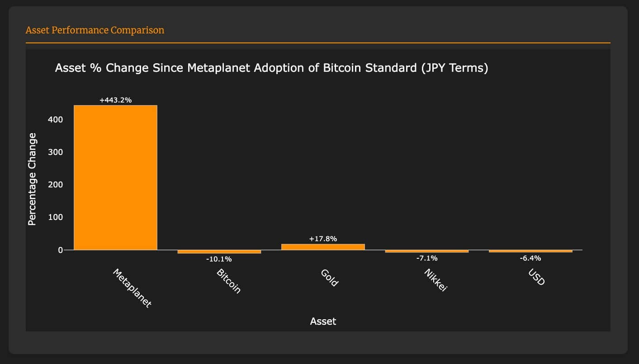Select the Bitcoin axis tick label
Screen dimensions: 639x364
pos(229,281)
